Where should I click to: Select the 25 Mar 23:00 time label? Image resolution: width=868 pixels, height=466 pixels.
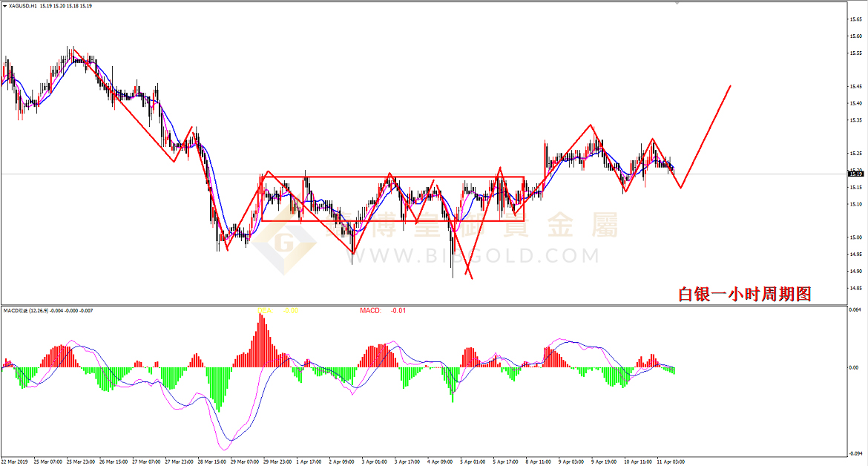(x=81, y=462)
